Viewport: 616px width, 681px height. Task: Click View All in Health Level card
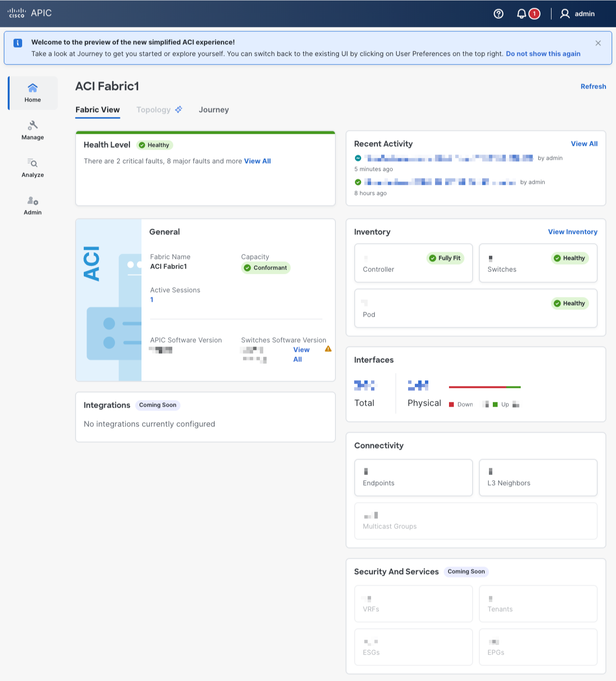pyautogui.click(x=257, y=161)
